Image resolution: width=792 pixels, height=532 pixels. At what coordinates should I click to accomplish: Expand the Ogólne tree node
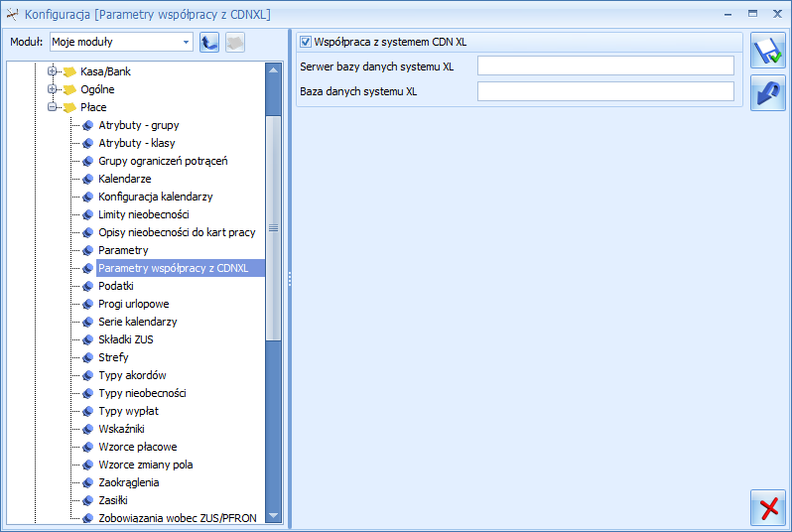(52, 89)
